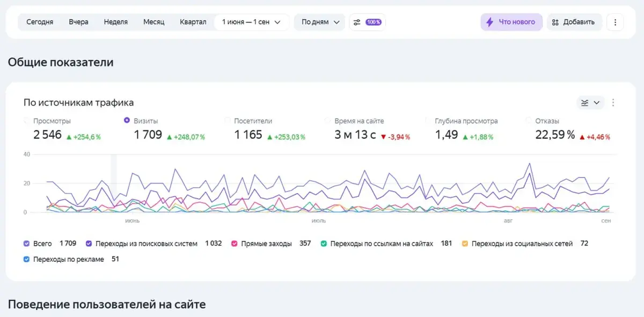The image size is (644, 317).
Task: Click the red '+4,46 %' change indicator
Action: [x=595, y=137]
